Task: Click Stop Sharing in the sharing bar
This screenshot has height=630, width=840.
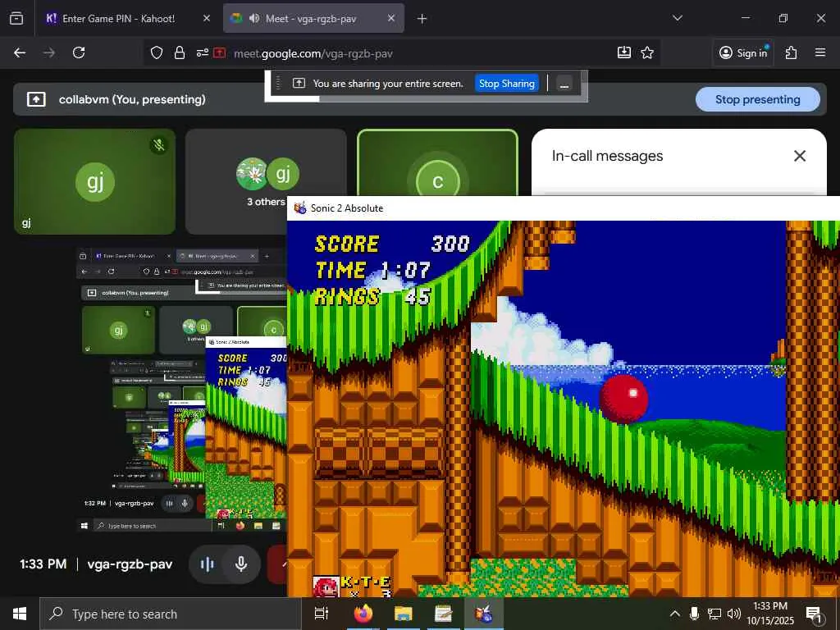Action: [x=507, y=84]
